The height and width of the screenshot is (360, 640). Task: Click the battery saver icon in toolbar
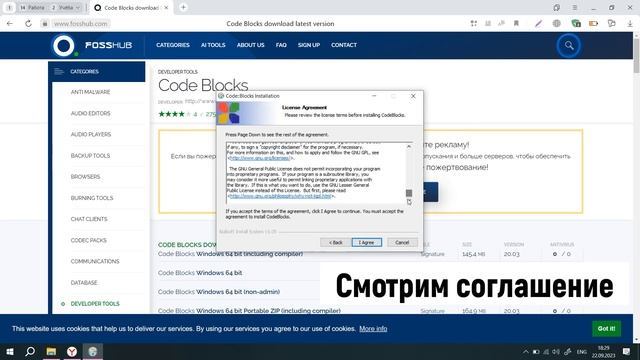[x=593, y=24]
